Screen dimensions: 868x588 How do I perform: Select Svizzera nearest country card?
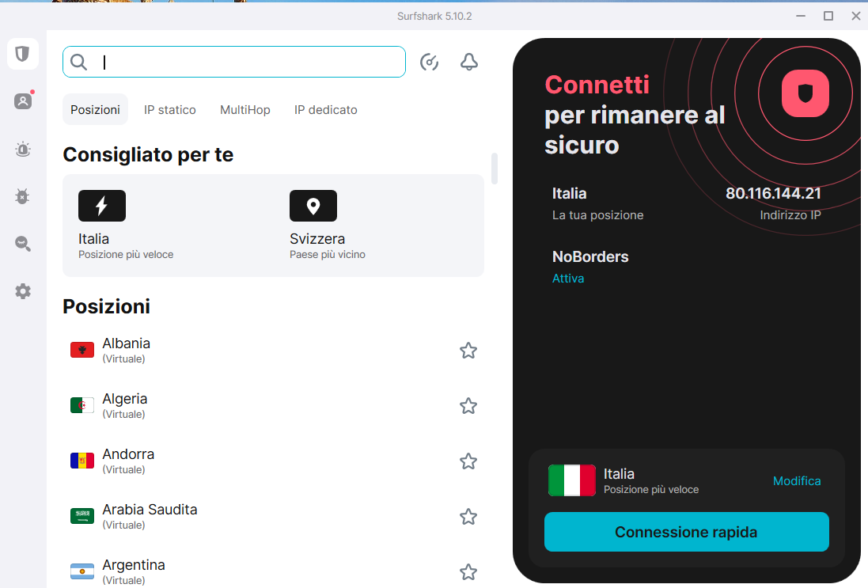click(379, 226)
